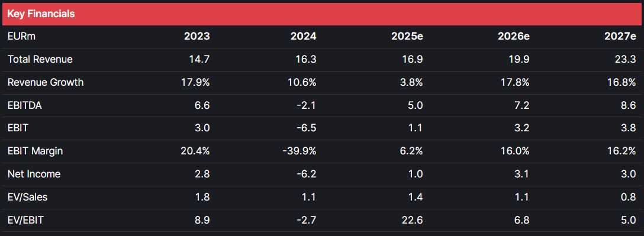Select the 2026e column header

point(513,36)
